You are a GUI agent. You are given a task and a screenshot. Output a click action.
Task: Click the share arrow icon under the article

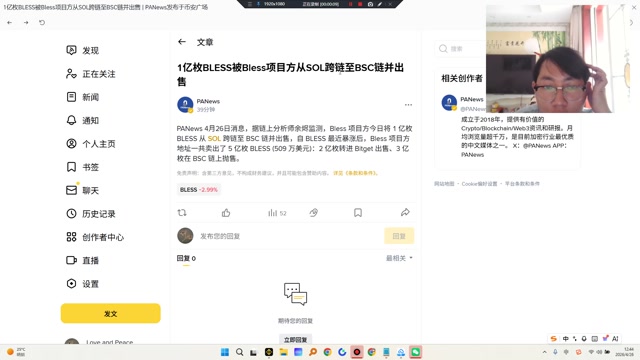tap(405, 213)
